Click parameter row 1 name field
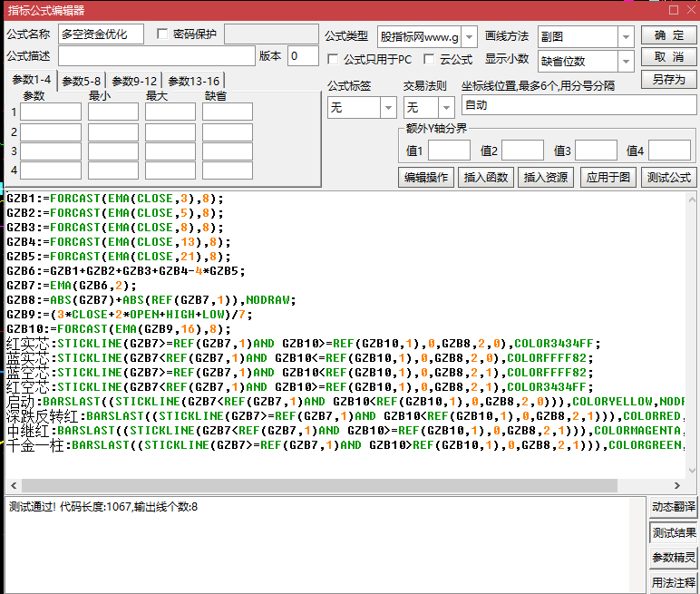This screenshot has width=700, height=594. tap(51, 112)
